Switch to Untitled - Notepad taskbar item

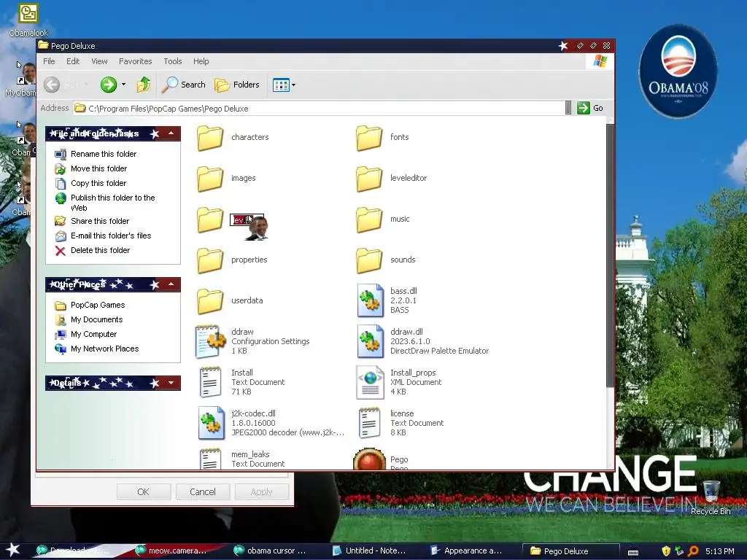point(370,551)
